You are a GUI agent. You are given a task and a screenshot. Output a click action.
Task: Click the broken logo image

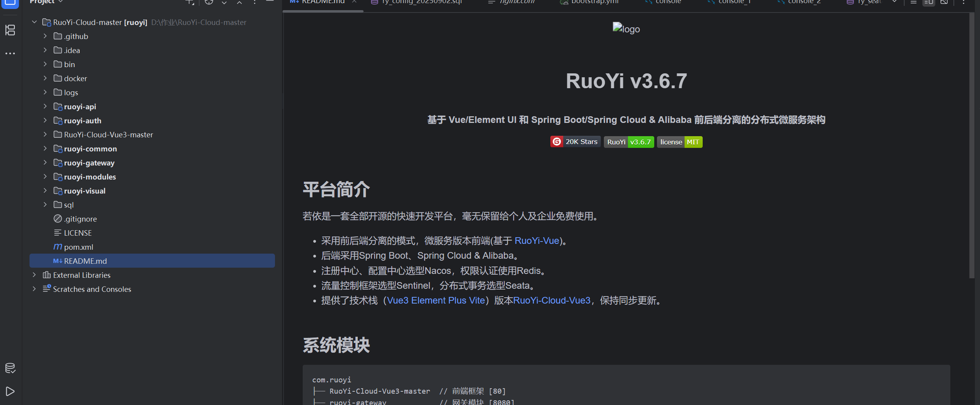pos(626,28)
